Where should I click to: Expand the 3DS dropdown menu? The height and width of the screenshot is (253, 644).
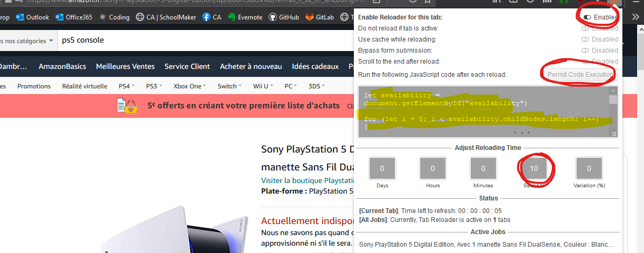point(316,86)
